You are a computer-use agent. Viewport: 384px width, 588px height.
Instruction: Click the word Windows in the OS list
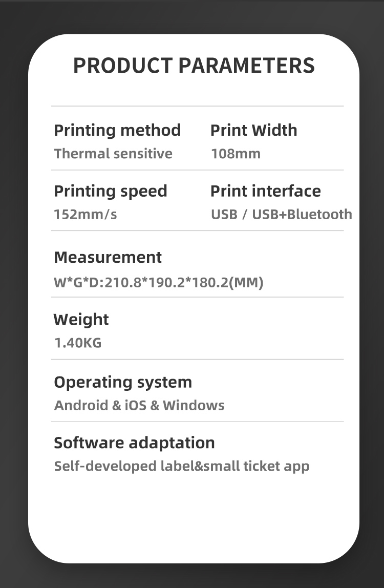pos(194,406)
